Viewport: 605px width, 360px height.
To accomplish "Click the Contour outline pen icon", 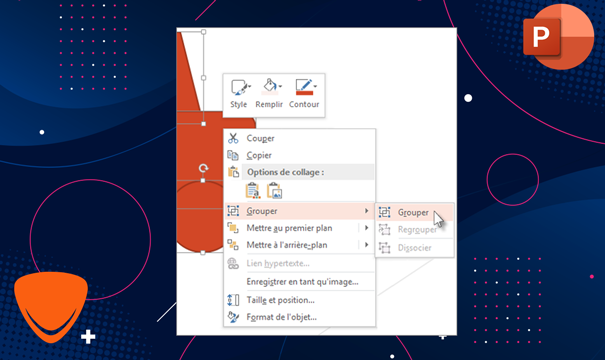I will pyautogui.click(x=303, y=85).
